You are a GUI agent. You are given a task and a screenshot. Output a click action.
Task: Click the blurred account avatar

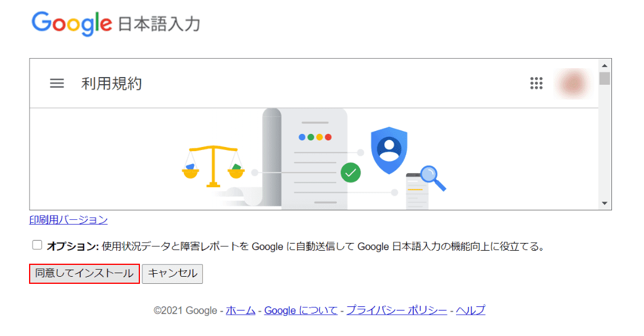pos(573,84)
